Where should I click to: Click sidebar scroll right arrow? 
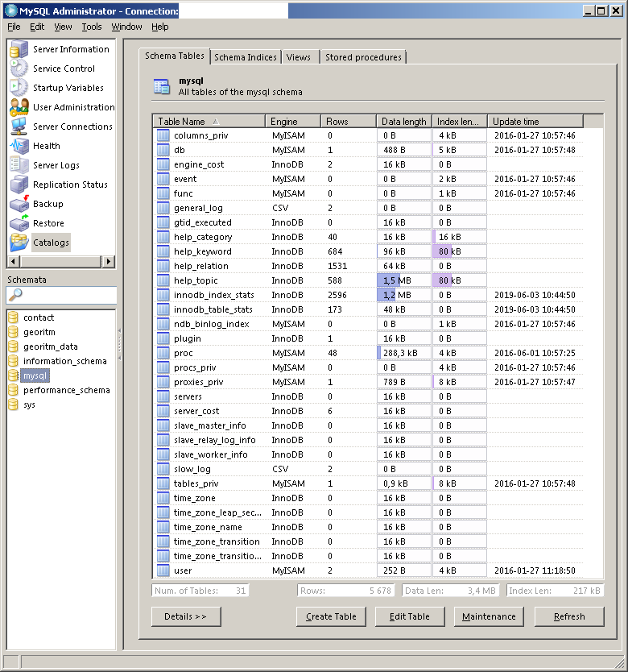click(108, 261)
